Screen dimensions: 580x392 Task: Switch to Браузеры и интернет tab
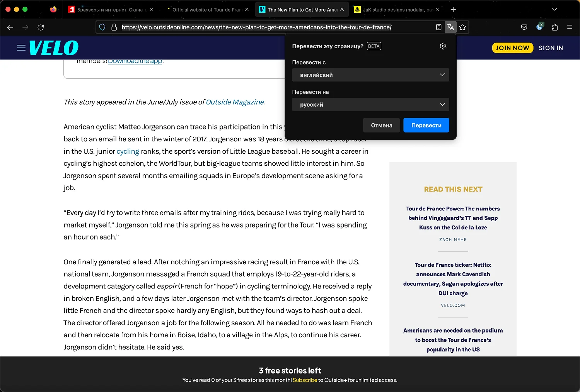[111, 10]
